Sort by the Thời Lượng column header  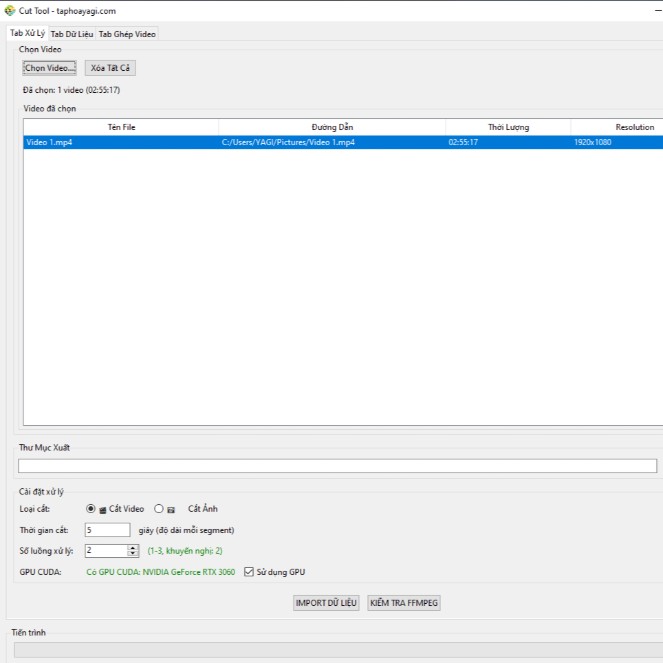(508, 127)
